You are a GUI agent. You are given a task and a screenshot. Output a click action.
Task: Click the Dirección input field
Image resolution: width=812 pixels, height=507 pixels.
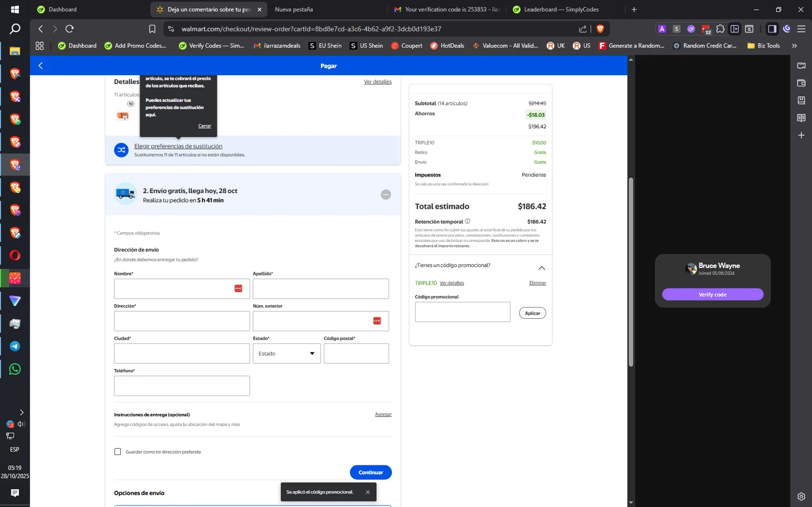click(182, 321)
